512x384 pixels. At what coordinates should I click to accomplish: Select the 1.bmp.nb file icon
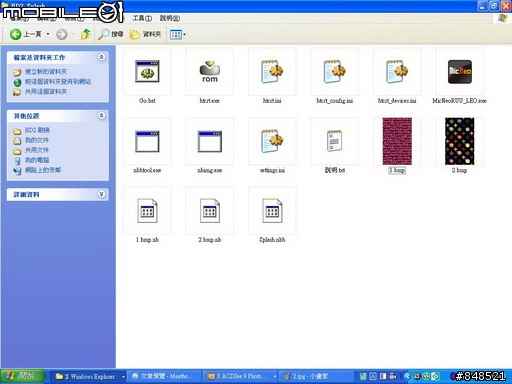point(147,211)
